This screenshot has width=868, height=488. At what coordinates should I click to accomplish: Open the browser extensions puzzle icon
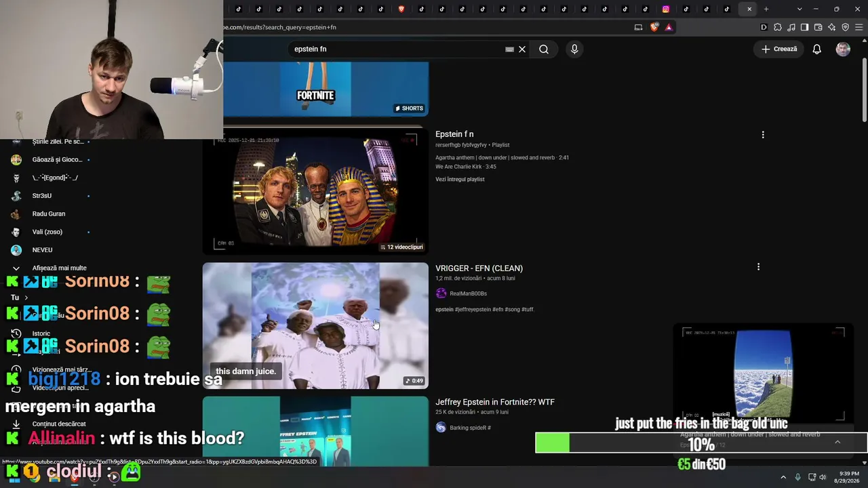tap(778, 27)
